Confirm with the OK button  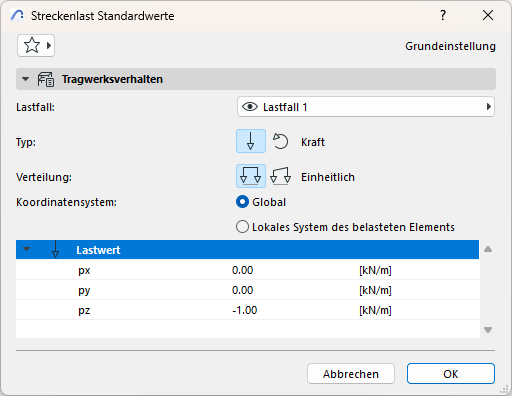(x=451, y=374)
